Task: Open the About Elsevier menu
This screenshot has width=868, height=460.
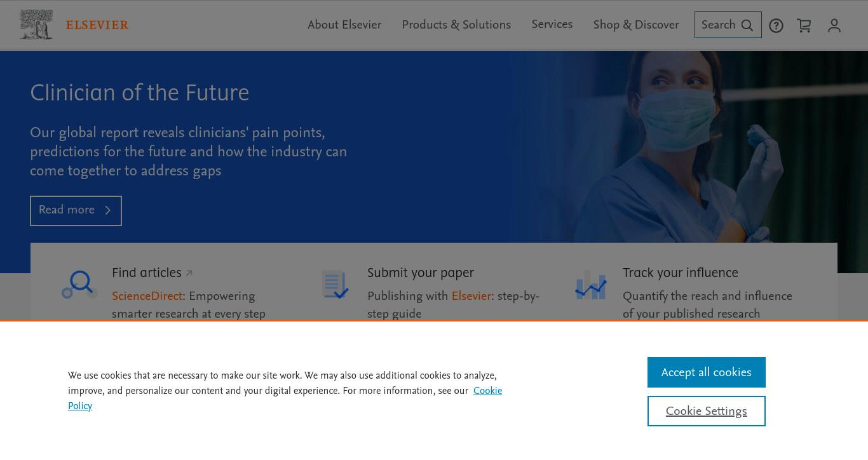Action: [x=344, y=25]
